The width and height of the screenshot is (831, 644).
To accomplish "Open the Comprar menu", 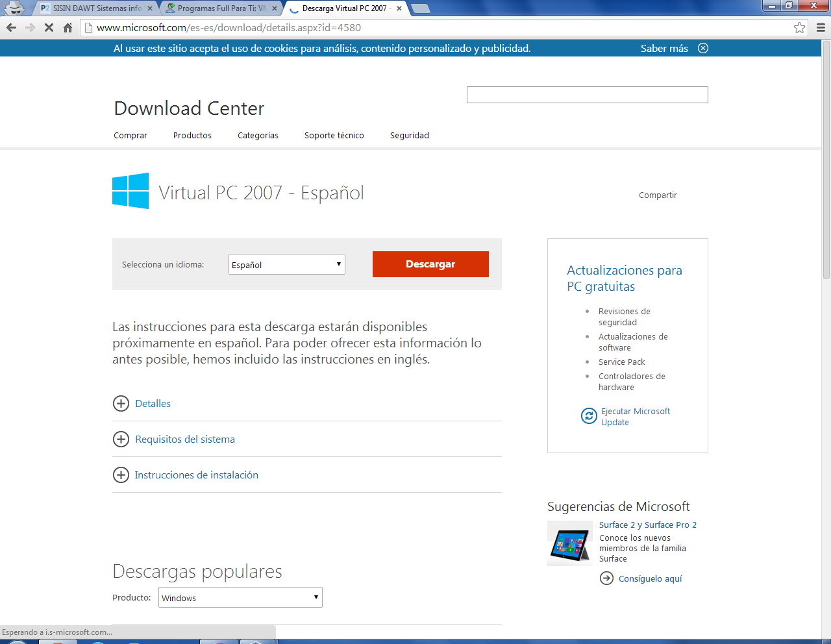I will [x=130, y=135].
